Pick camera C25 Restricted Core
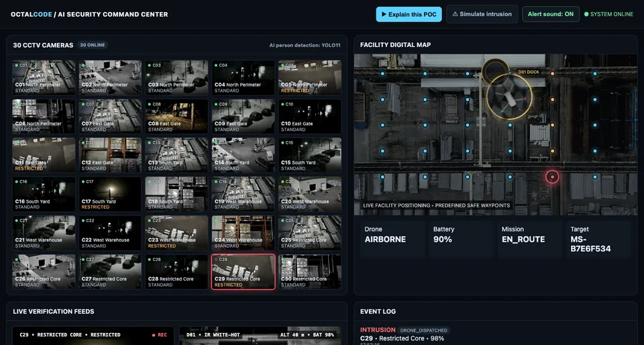This screenshot has width=644, height=345. 310,232
